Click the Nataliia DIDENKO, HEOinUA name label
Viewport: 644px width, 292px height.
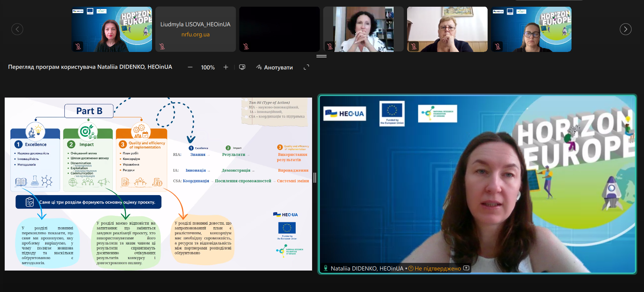pos(367,269)
